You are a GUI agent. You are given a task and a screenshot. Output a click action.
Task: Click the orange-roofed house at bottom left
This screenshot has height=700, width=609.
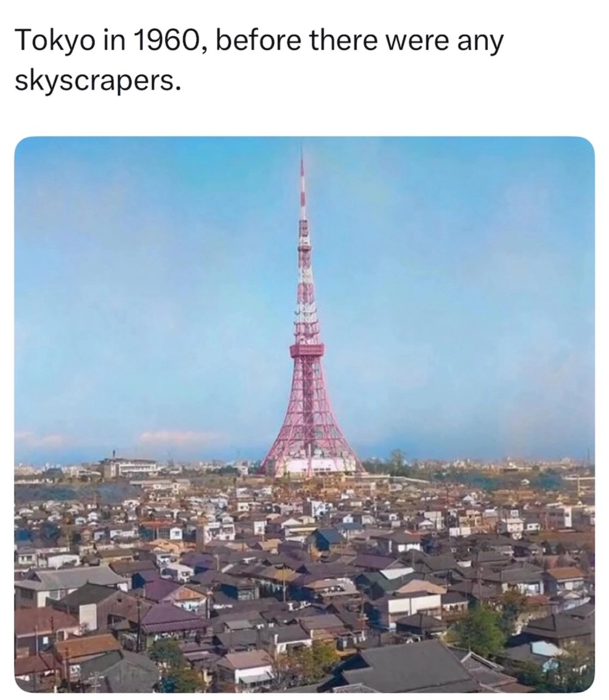[x=88, y=645]
